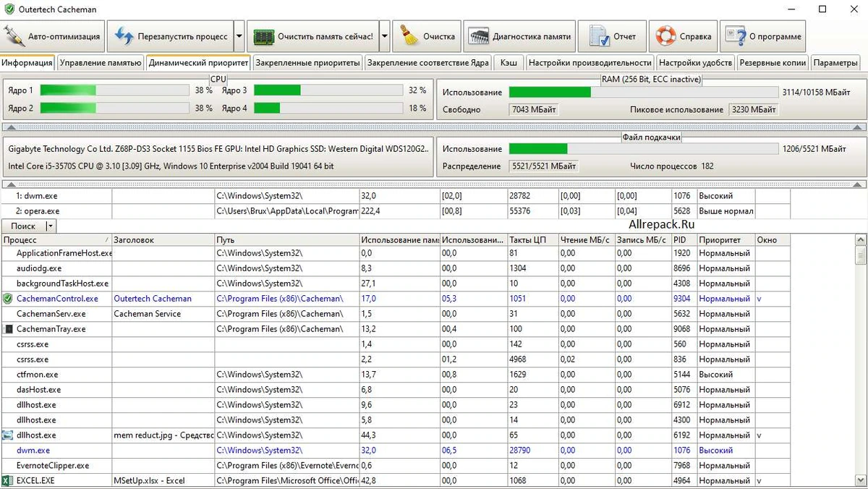Screen dimensions: 868x489
Task: Switch to Настройки производительности tab
Action: click(590, 63)
